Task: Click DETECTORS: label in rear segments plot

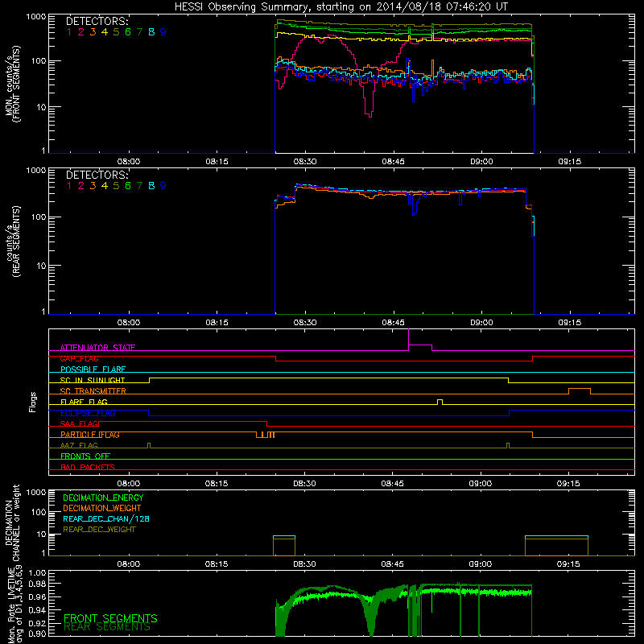Action: tap(97, 175)
